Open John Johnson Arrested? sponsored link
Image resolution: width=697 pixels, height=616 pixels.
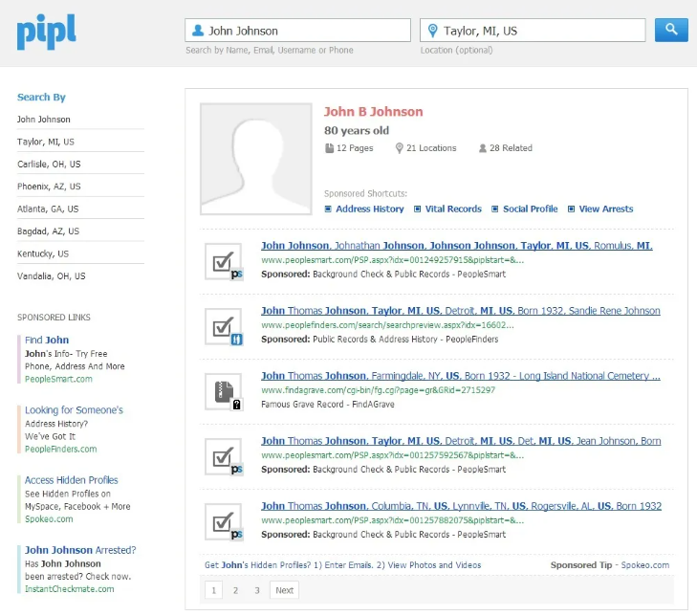pos(80,550)
